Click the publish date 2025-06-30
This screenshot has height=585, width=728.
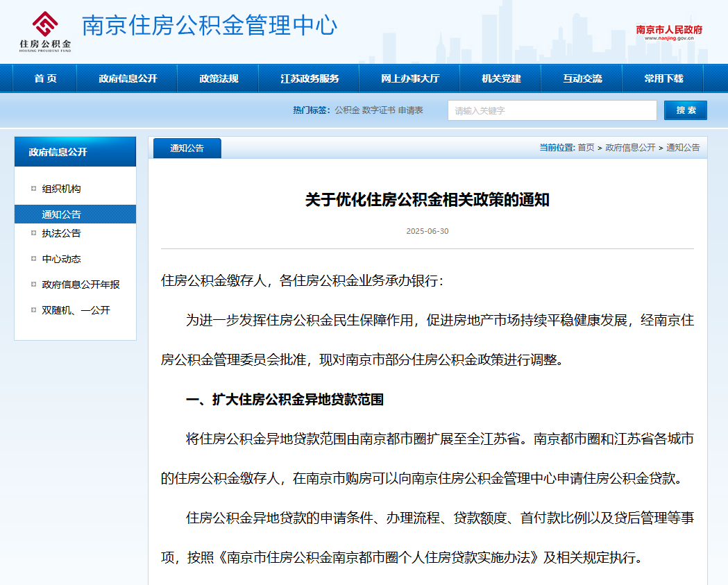[427, 231]
